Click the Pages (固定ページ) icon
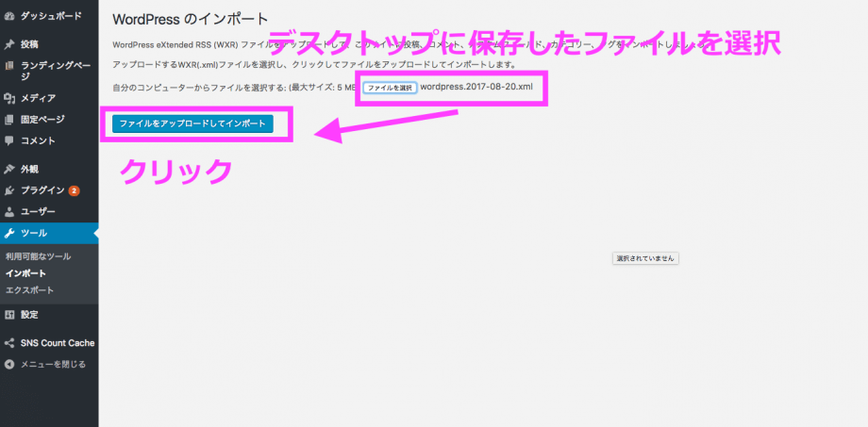The height and width of the screenshot is (427, 868). (x=9, y=120)
